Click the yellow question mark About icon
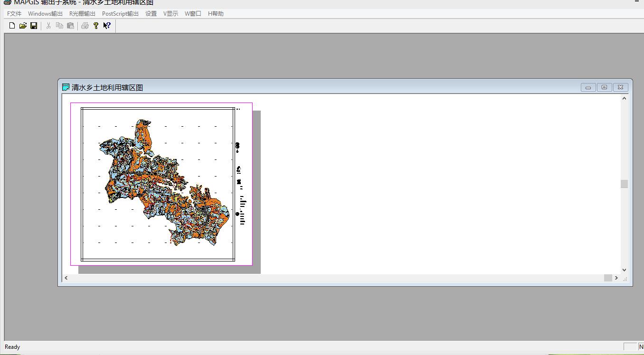Image resolution: width=644 pixels, height=355 pixels. [x=96, y=26]
